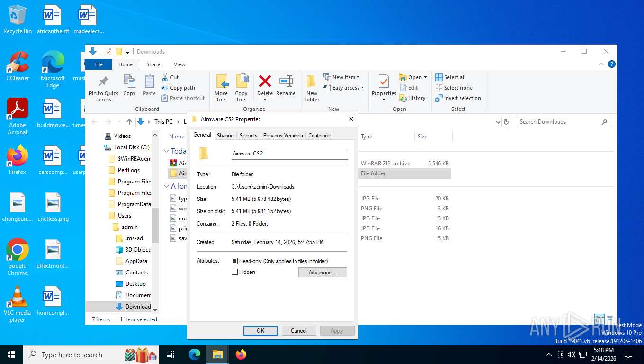Create a New folder from ribbon
Viewport: 644px width, 364px height.
point(312,88)
